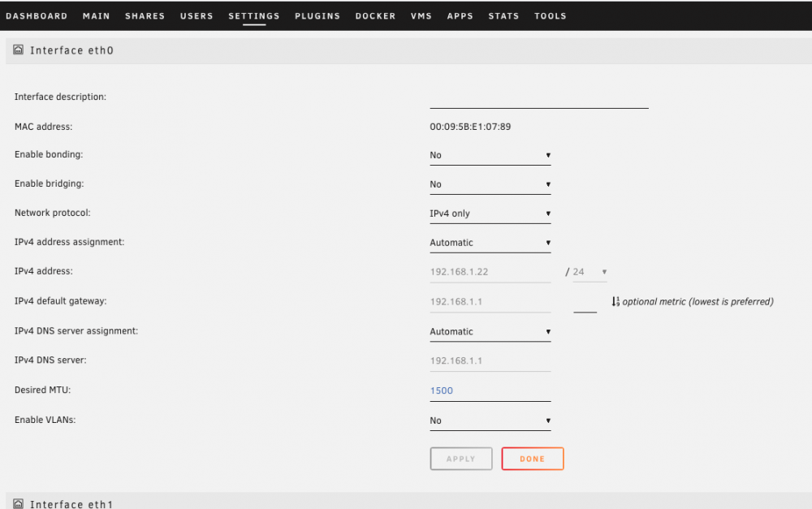Go to the Apps tab
Image resolution: width=812 pixels, height=509 pixels.
[x=460, y=16]
